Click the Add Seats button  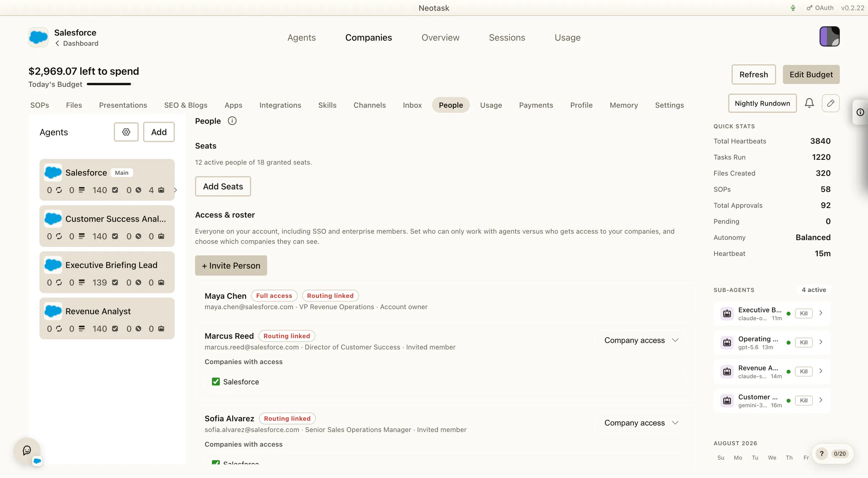tap(223, 186)
